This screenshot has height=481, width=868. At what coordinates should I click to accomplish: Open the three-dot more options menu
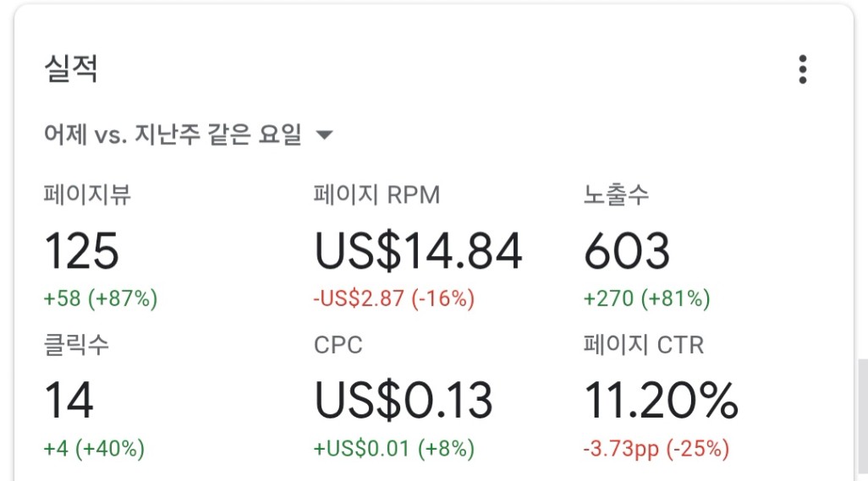tap(802, 69)
